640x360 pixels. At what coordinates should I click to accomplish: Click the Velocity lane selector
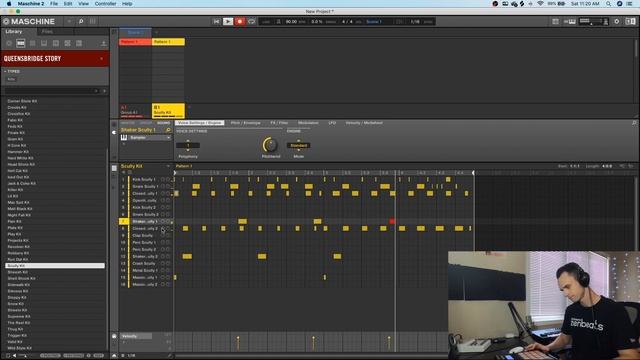[x=136, y=336]
